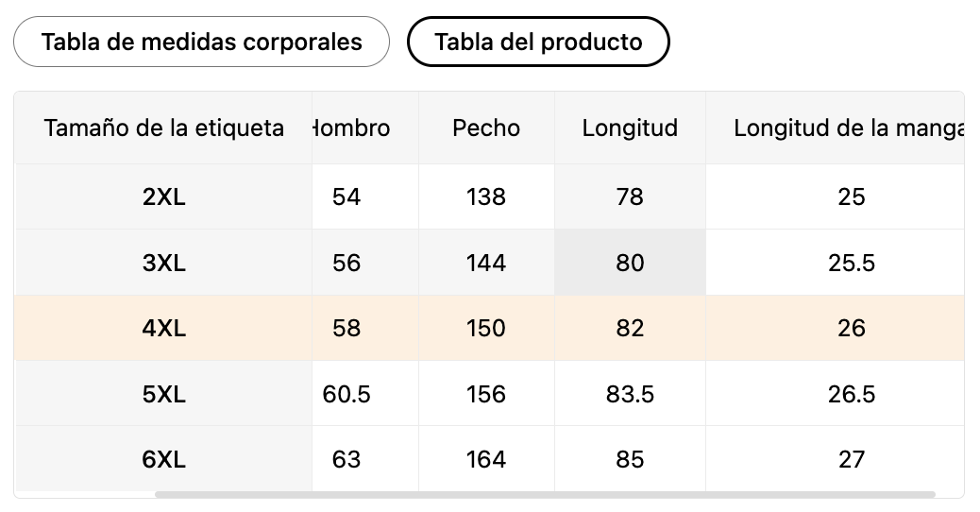Click the Longitud column header
The width and height of the screenshot is (980, 512).
point(630,128)
